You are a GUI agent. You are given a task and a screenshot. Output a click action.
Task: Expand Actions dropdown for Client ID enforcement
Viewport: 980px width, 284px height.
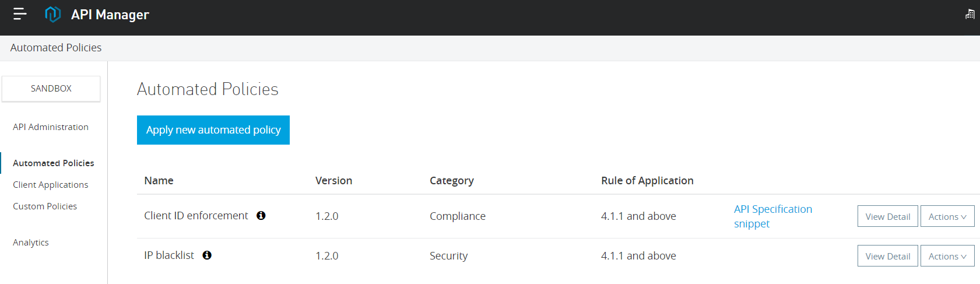(947, 216)
